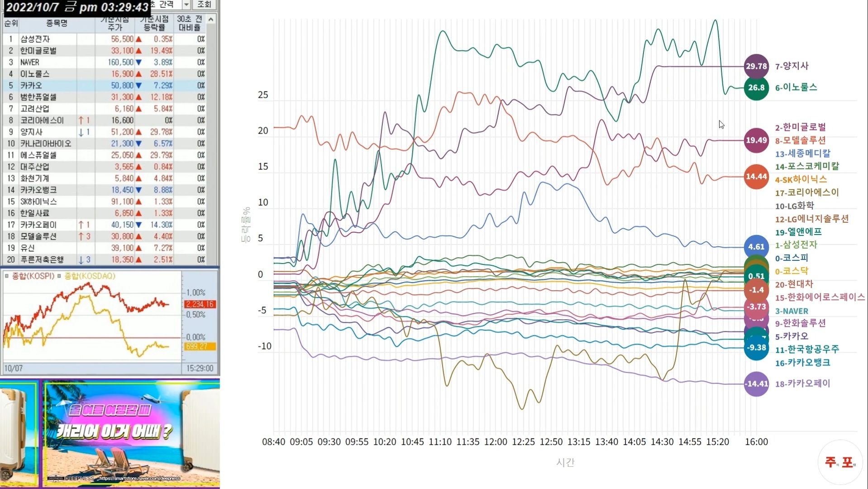Click the 4.61 blue value bubble
This screenshot has width=868, height=489.
coord(756,247)
